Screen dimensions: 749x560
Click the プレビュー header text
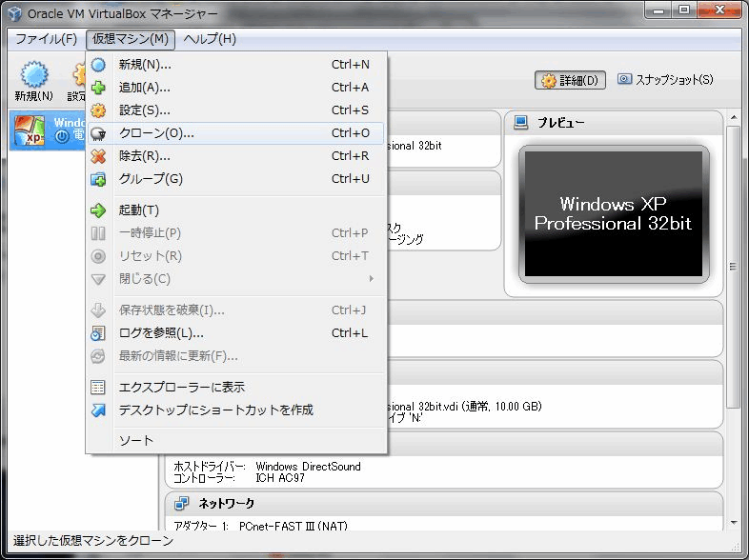tap(560, 123)
